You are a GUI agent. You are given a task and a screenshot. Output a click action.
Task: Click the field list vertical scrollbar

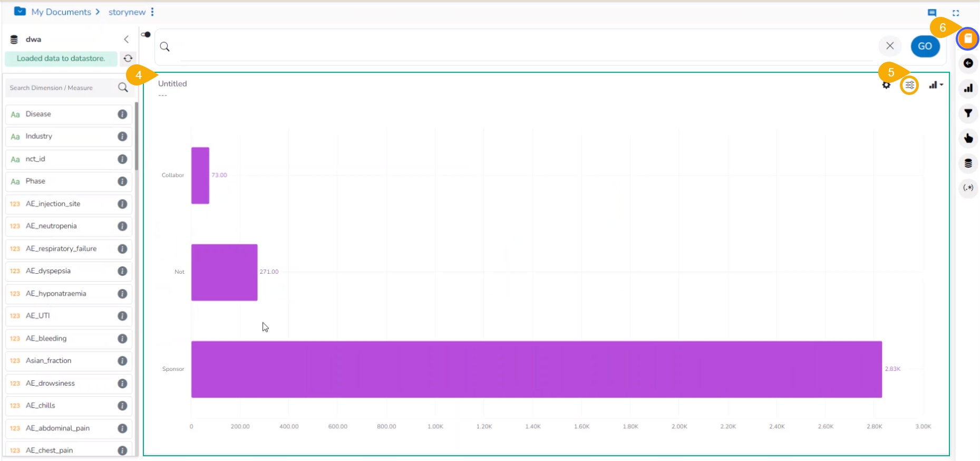(x=136, y=136)
